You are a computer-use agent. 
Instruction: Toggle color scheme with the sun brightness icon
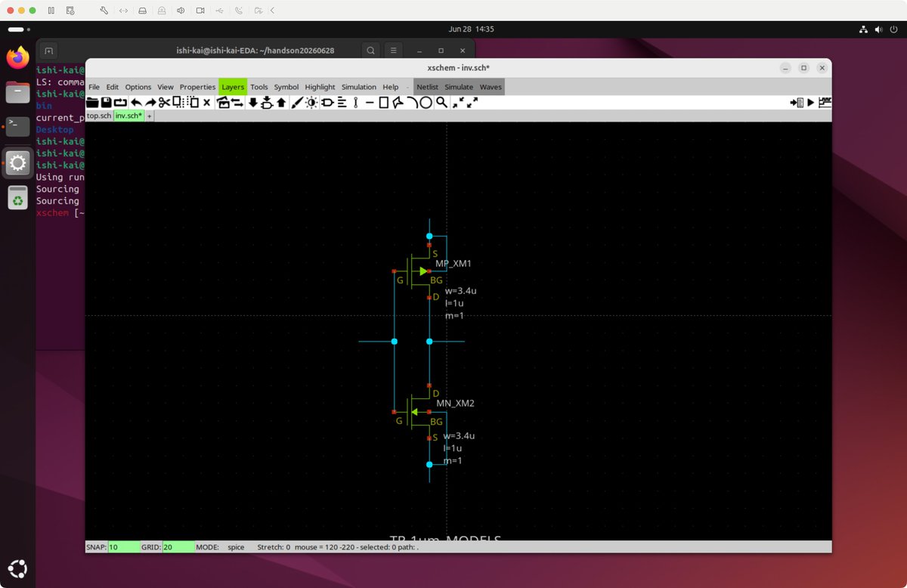point(311,102)
